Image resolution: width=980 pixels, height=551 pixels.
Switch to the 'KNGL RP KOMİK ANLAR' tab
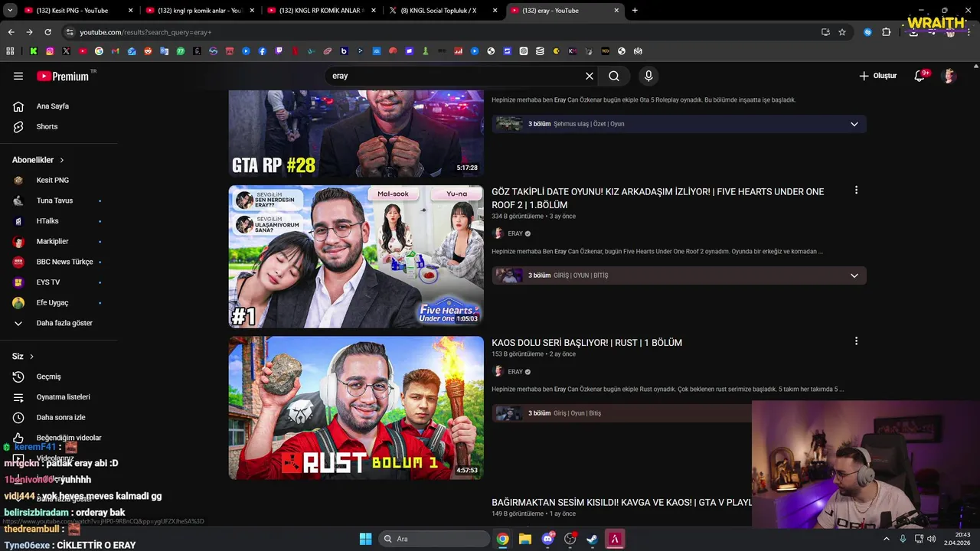[x=320, y=11]
